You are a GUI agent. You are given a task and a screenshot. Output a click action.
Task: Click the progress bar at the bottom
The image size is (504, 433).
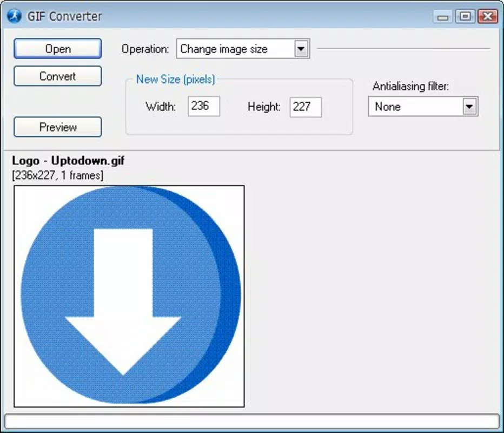coord(252,422)
